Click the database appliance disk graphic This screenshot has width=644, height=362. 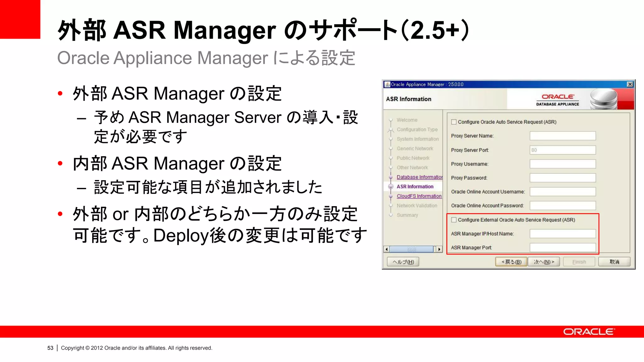603,99
